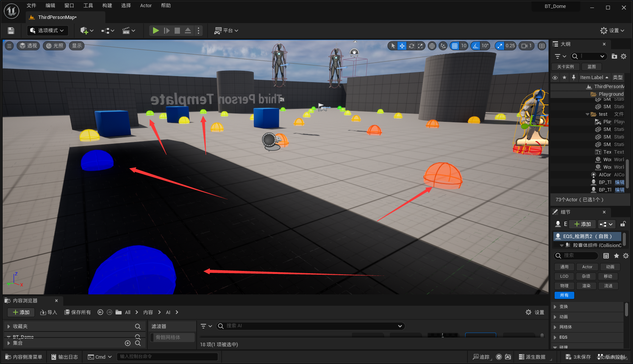Activate the Translate move tool
Viewport: 633px width, 364px height.
pyautogui.click(x=402, y=46)
